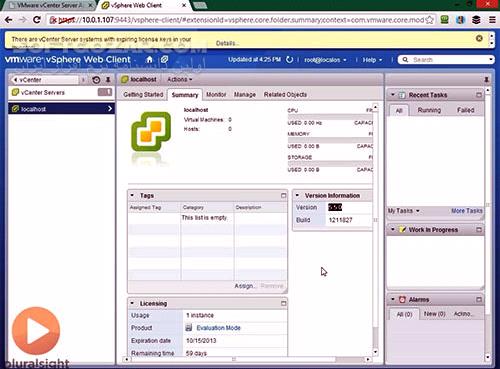Switch to the VMware vCenter Server browser tab
Viewport: 500px width, 369px height.
[x=50, y=5]
